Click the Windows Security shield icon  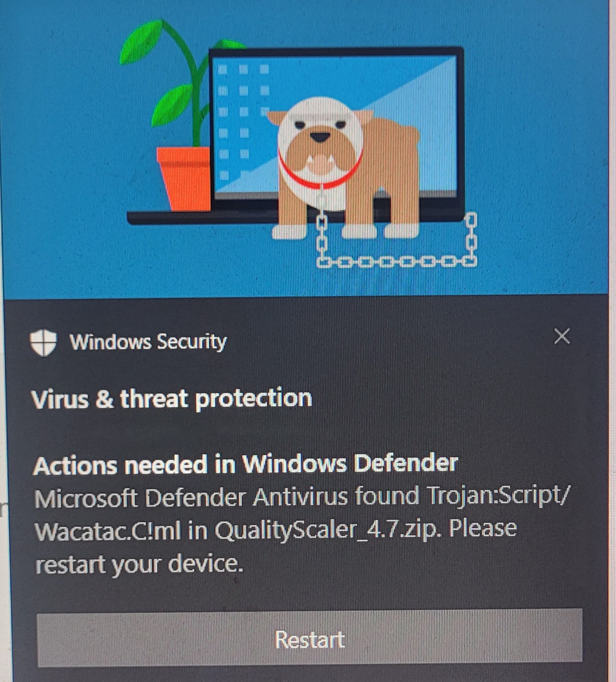pyautogui.click(x=43, y=342)
